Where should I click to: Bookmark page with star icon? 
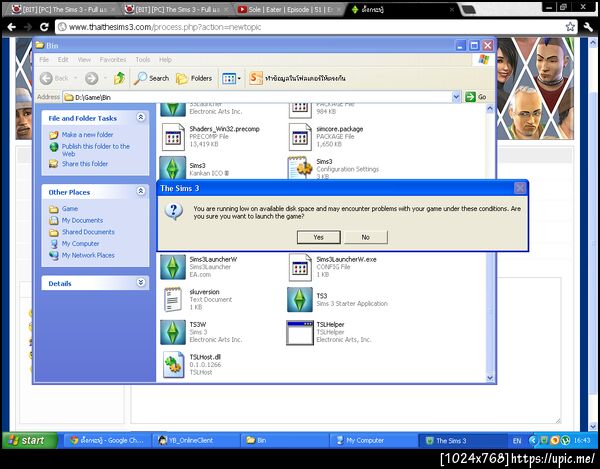tap(570, 27)
